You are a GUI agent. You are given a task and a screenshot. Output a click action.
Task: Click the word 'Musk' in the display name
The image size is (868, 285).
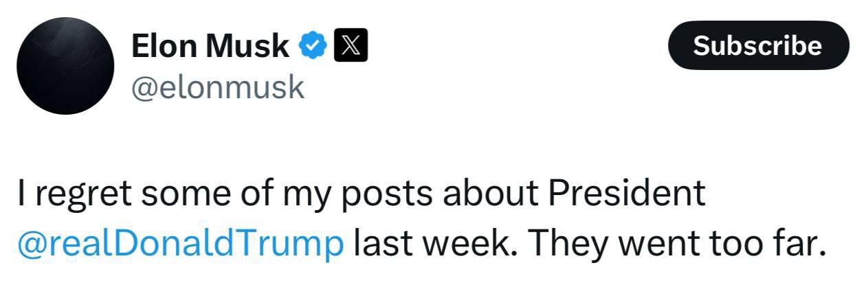[248, 47]
